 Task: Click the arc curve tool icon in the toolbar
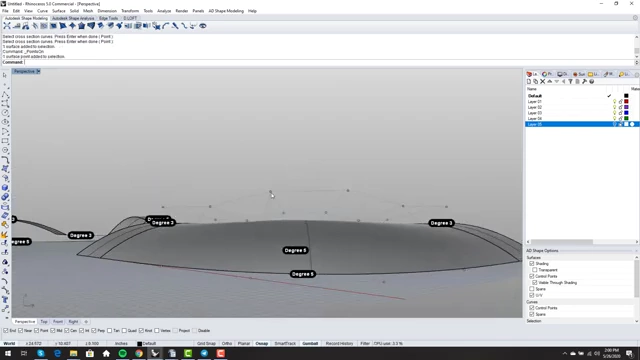[x=166, y=26]
